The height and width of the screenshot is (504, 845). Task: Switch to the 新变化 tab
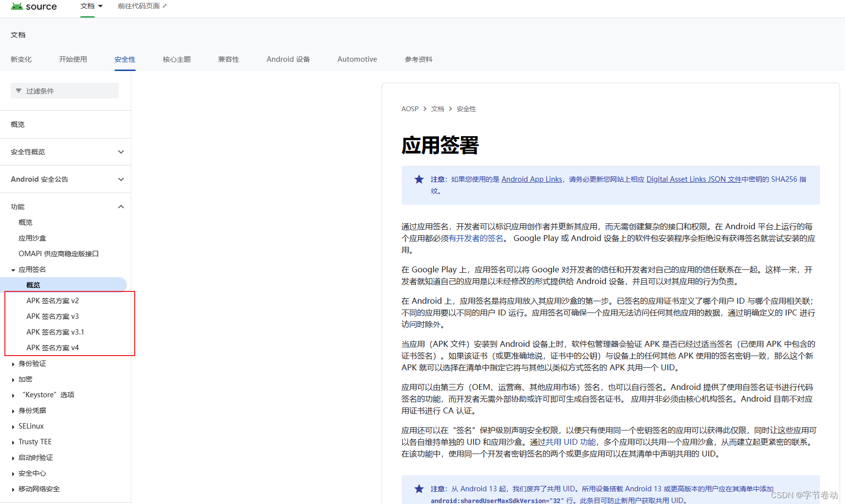[21, 59]
